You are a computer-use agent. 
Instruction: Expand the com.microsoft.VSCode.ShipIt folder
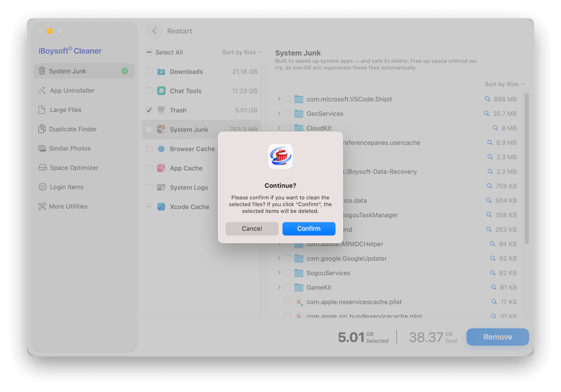(279, 99)
